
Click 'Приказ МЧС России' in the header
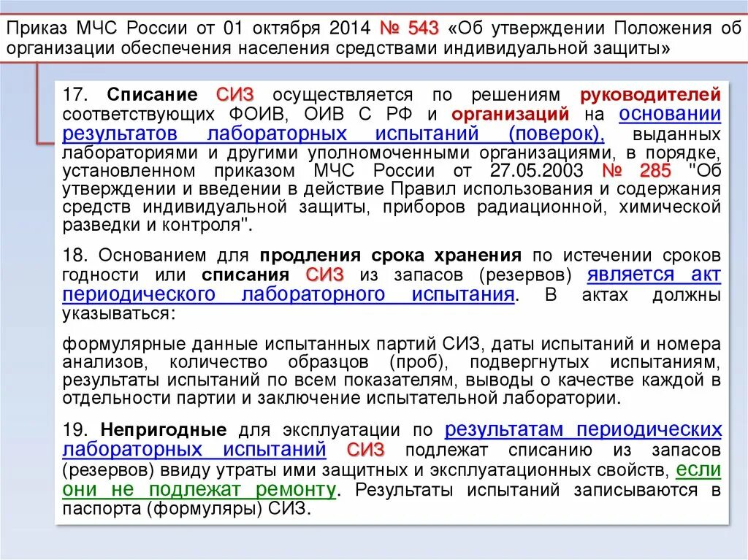tap(97, 28)
